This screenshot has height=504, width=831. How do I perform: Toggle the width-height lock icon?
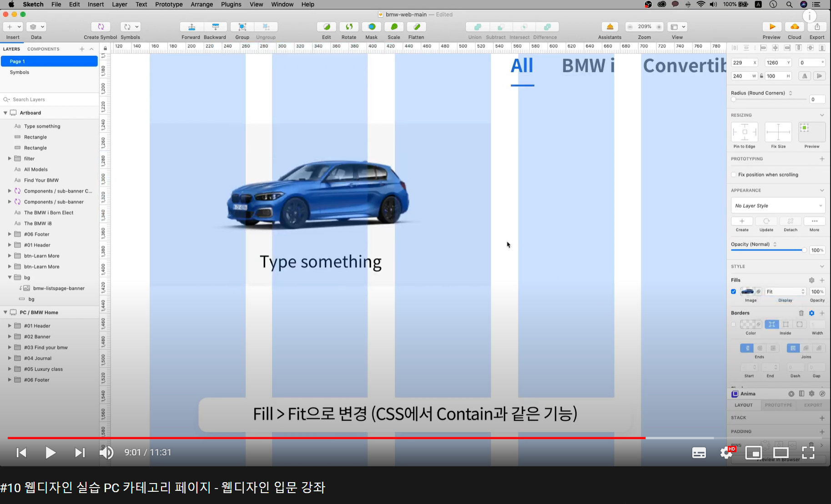[762, 76]
